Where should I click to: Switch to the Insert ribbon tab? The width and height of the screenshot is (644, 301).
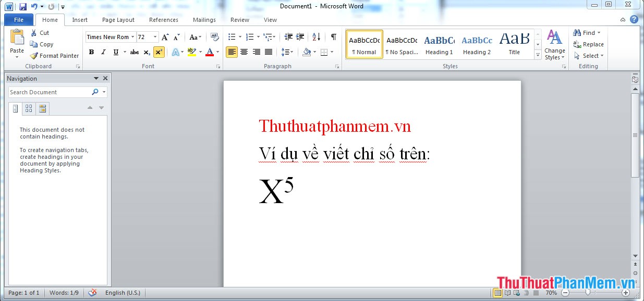click(x=79, y=20)
